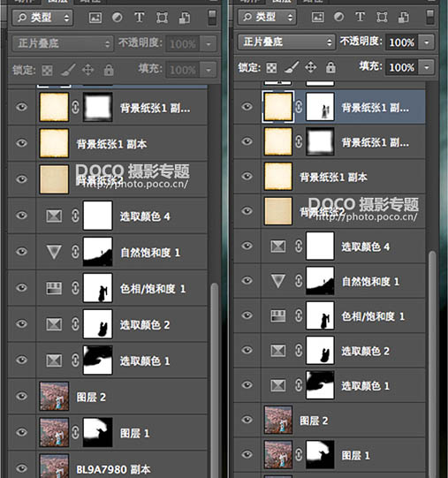The height and width of the screenshot is (478, 448).
Task: Toggle layer filter switch in right panel
Action: 429,17
